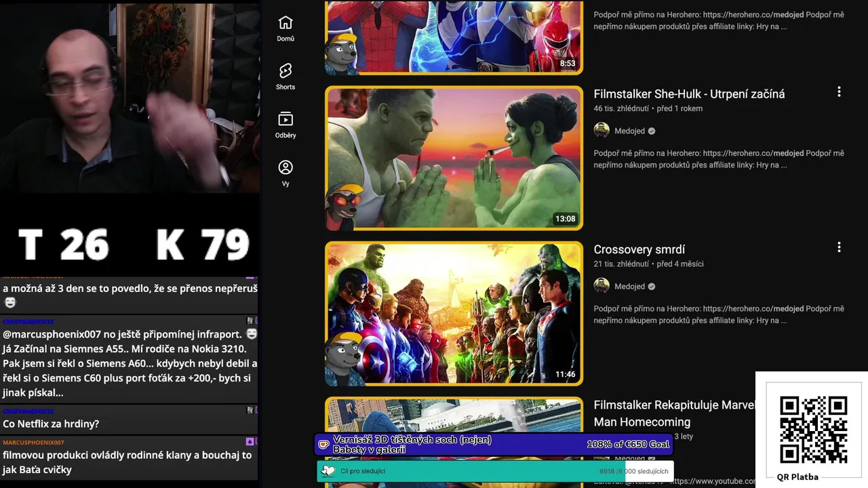This screenshot has height=488, width=868.
Task: Click the Cíl pro sledující follower goal bar
Action: click(495, 471)
